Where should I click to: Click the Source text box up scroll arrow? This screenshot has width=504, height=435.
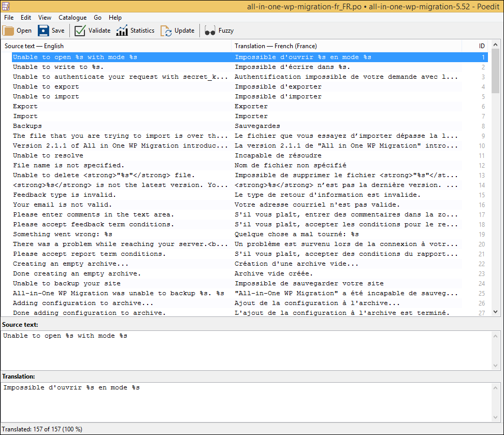[x=495, y=336]
